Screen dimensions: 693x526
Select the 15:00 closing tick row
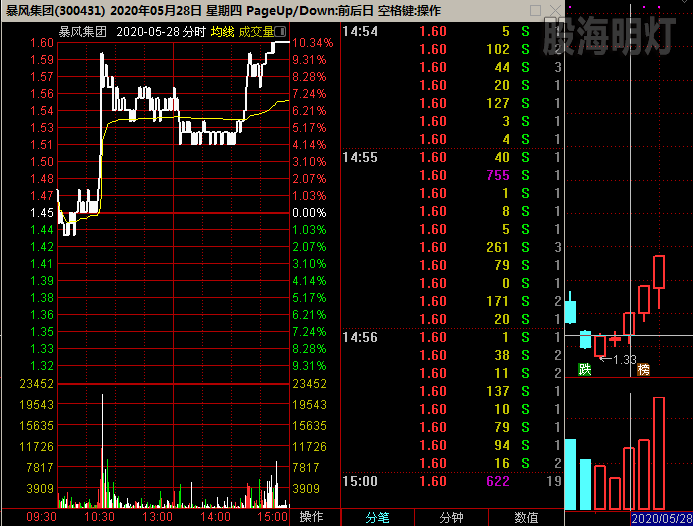[x=452, y=481]
